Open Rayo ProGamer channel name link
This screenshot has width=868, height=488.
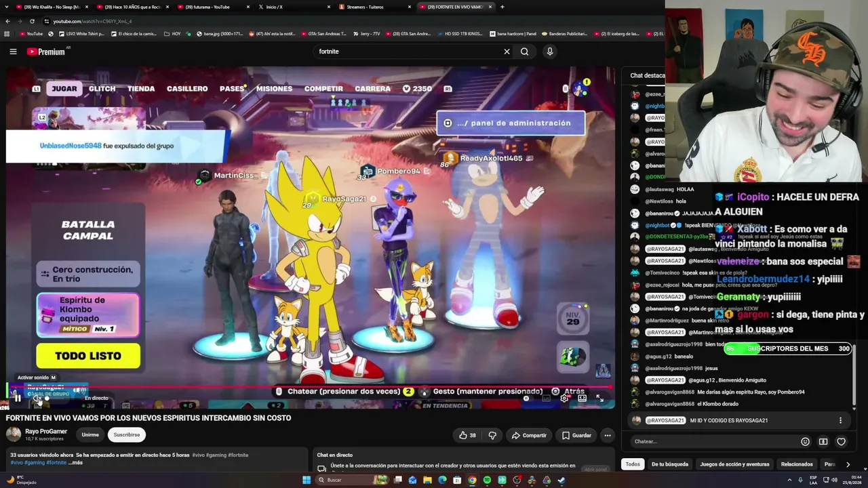(x=46, y=432)
